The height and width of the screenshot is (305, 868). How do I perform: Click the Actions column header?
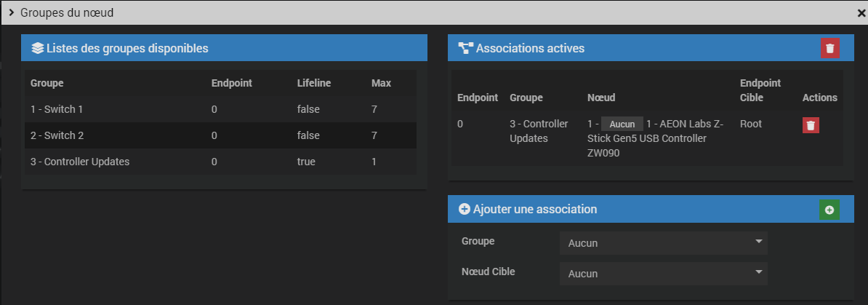(x=819, y=98)
